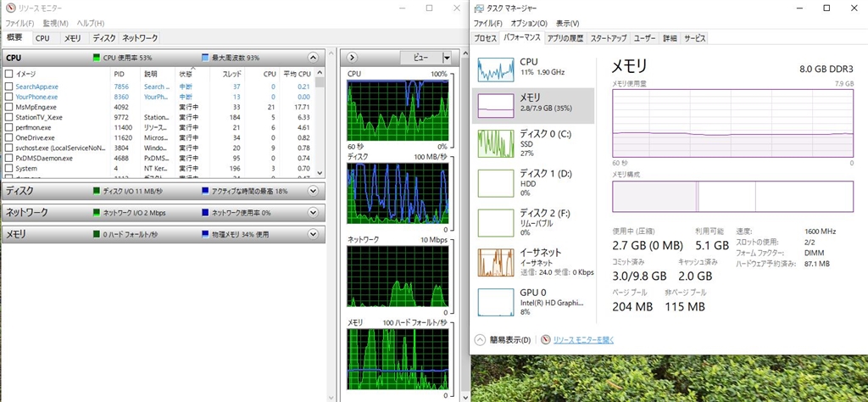The image size is (868, 402).
Task: Click 簡易表示(D) button
Action: point(503,339)
